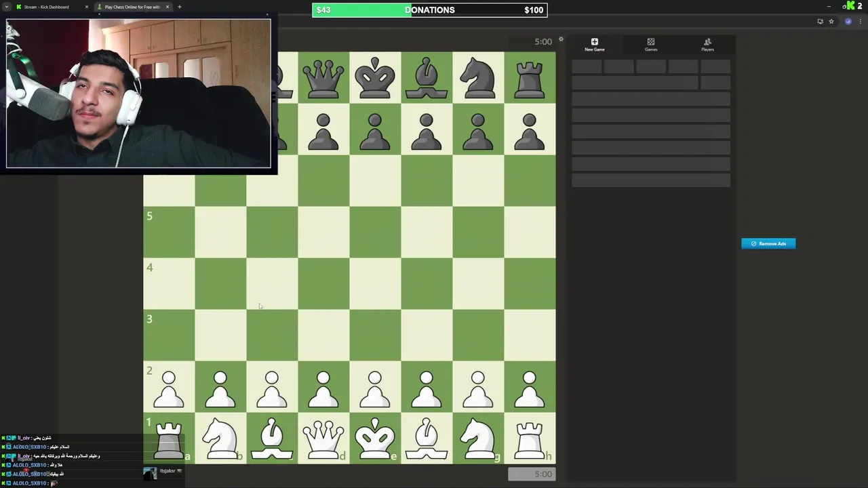
Task: Open the browser three-dot menu
Action: tap(861, 21)
